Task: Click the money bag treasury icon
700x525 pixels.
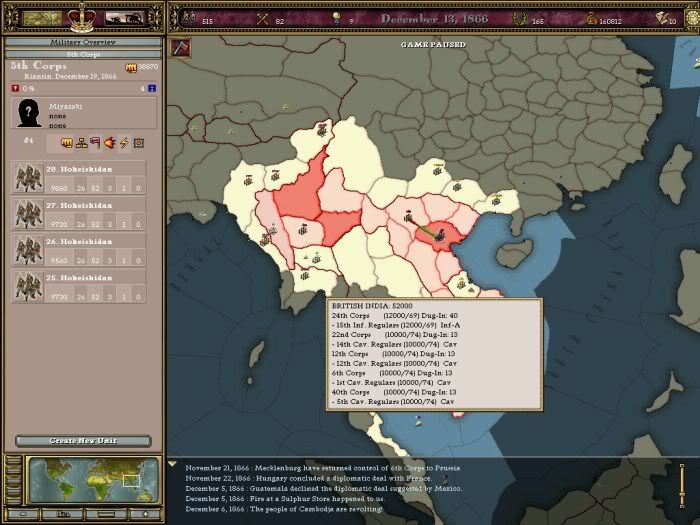Action: 591,19
